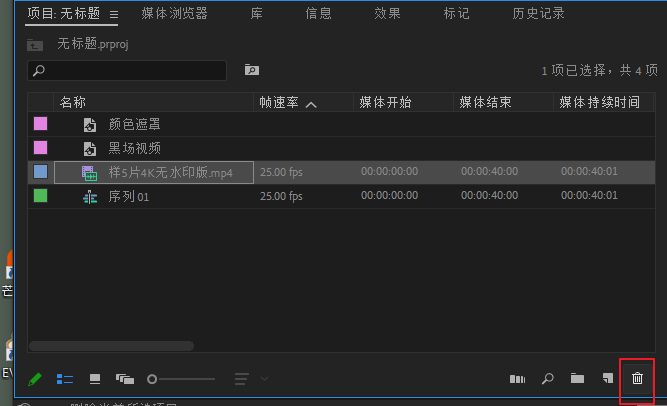Viewport: 667px width, 406px height.
Task: Open the project panel hamburger menu
Action: [113, 15]
